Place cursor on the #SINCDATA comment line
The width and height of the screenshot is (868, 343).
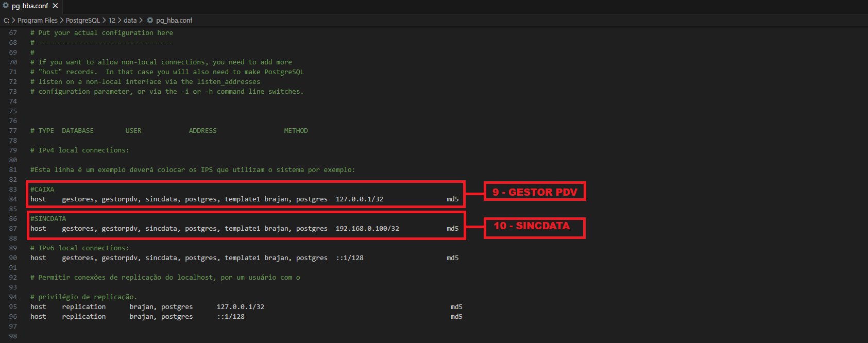coord(48,219)
